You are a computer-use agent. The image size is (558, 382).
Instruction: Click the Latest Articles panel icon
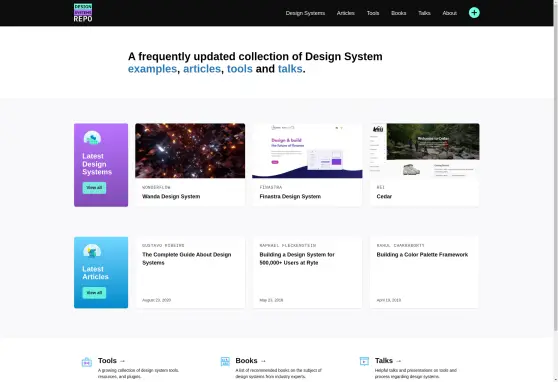coord(92,251)
